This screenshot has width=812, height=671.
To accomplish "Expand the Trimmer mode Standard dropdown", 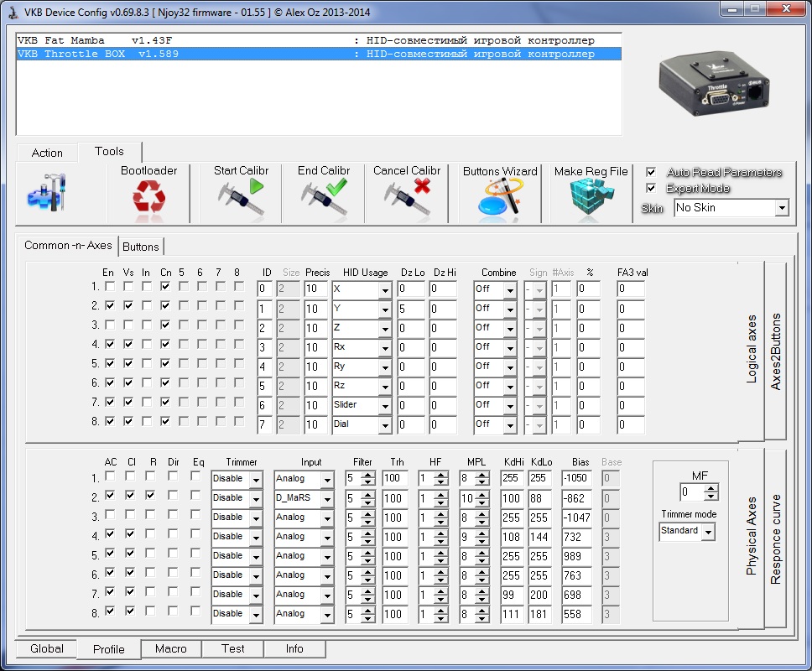I will click(709, 532).
